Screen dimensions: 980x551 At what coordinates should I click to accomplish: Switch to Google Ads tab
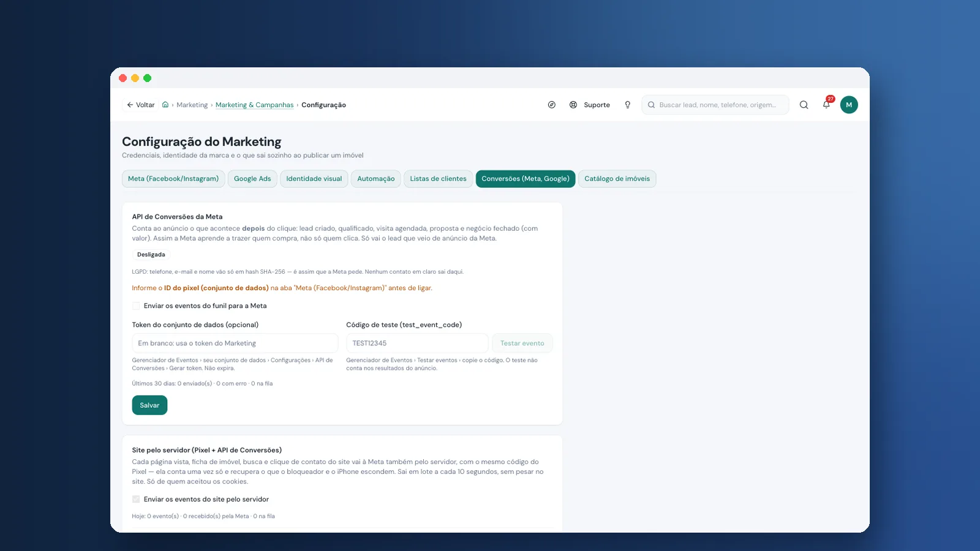point(252,179)
